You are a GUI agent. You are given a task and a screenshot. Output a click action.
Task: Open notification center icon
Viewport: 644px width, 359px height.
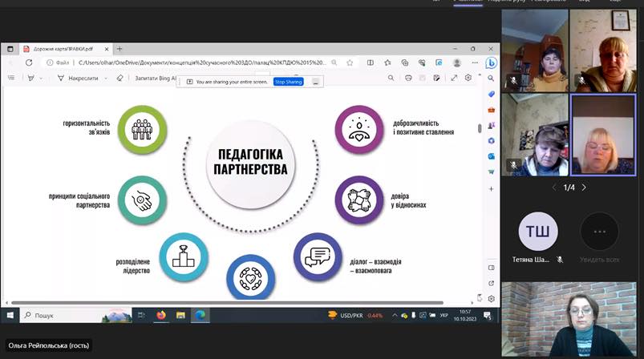(487, 315)
